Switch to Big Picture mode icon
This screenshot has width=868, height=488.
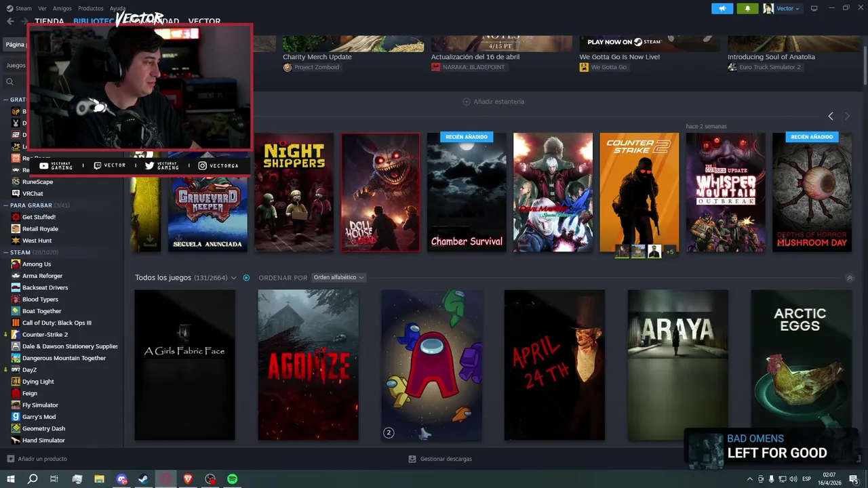pyautogui.click(x=814, y=8)
